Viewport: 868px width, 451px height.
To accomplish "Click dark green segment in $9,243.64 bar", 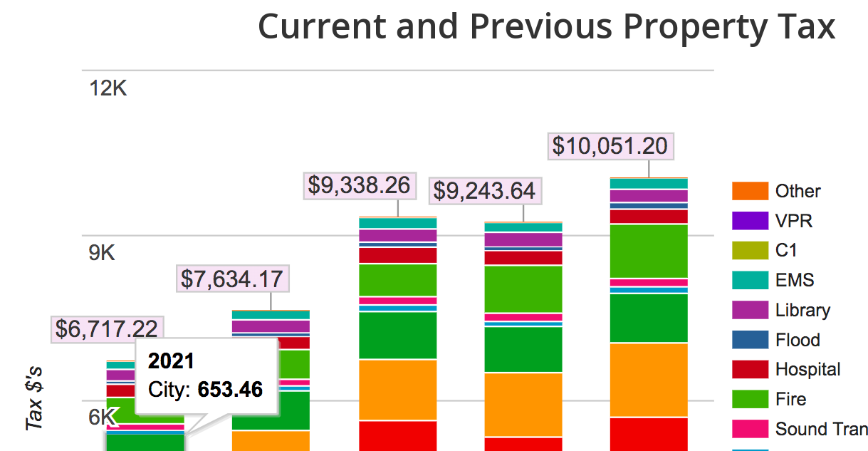I will point(523,349).
